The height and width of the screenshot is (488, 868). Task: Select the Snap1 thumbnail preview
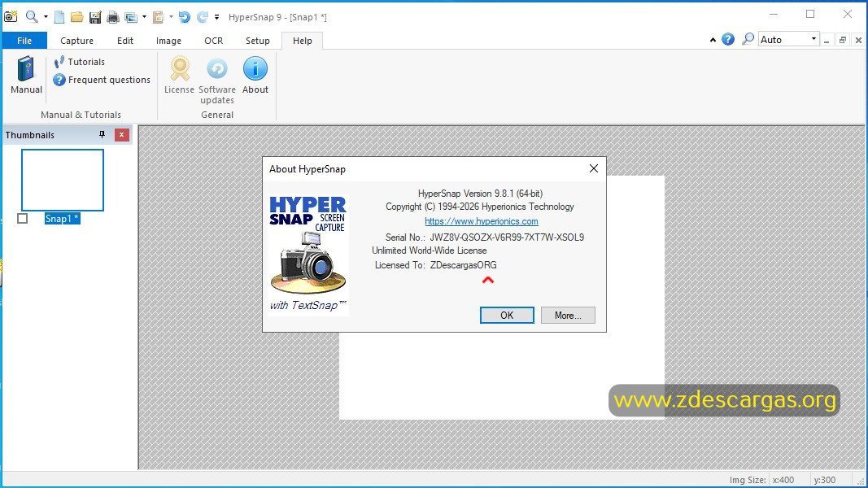63,180
